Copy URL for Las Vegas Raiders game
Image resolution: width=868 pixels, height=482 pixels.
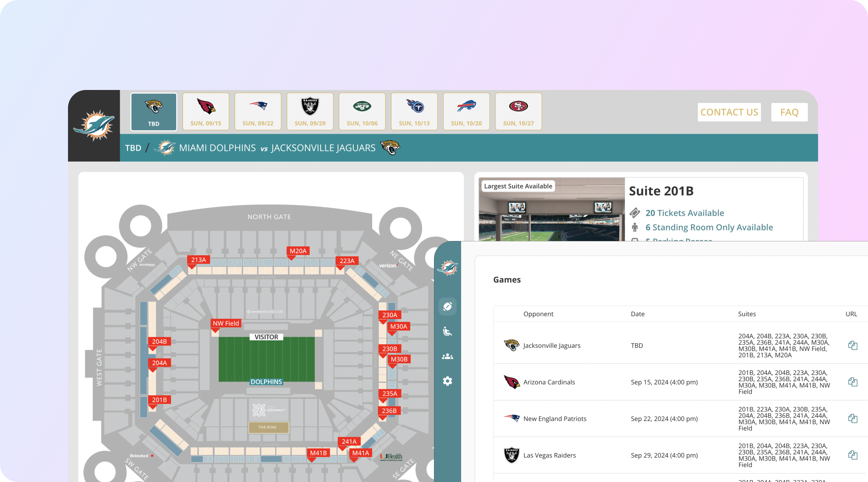coord(852,455)
